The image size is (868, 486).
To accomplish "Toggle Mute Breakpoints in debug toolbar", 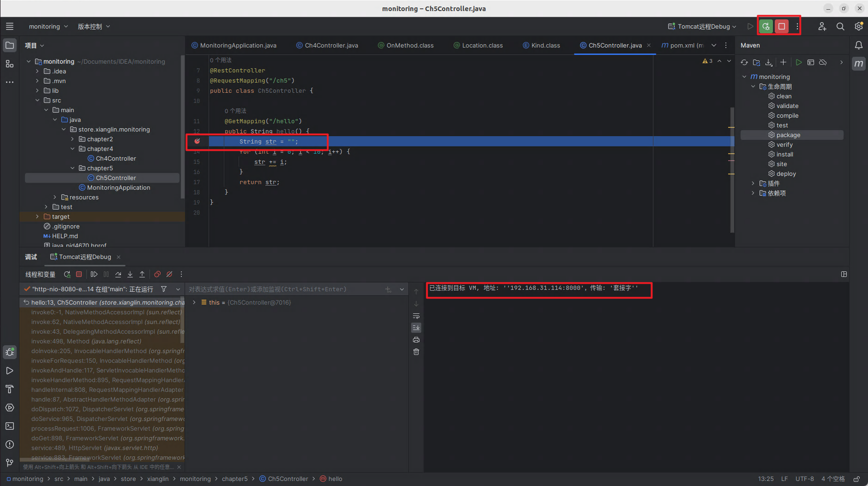I will tap(169, 274).
